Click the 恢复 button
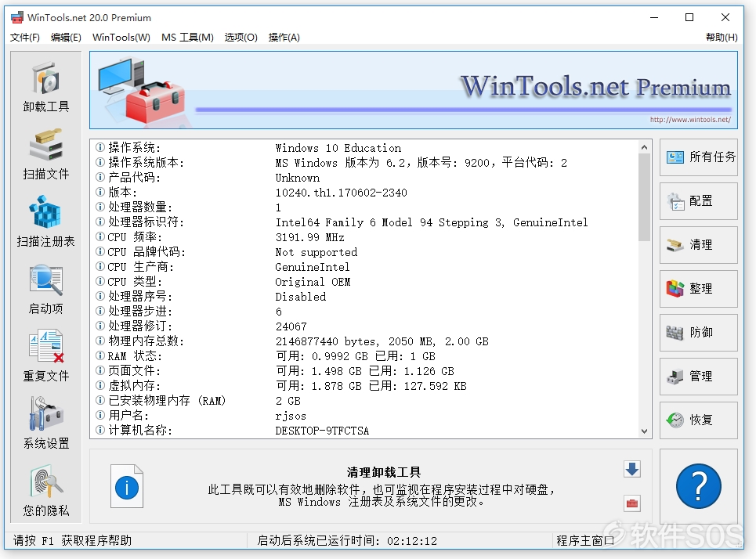This screenshot has height=559, width=756. coord(699,420)
